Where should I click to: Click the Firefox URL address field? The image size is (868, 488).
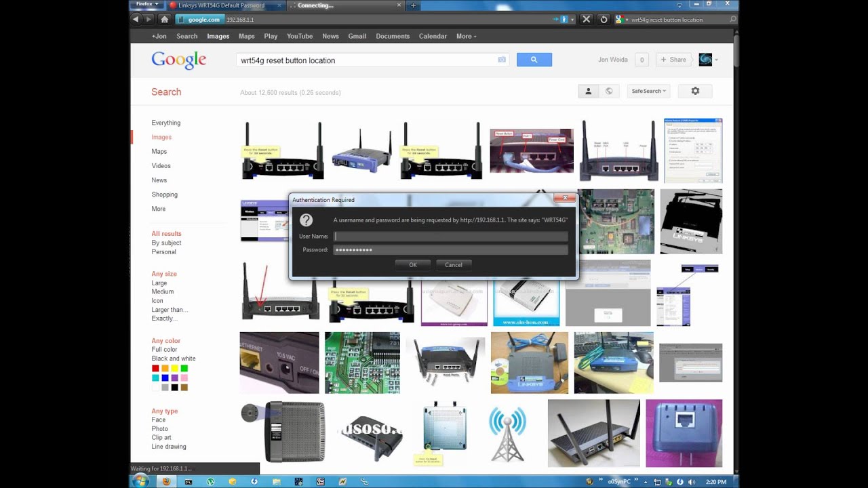387,20
